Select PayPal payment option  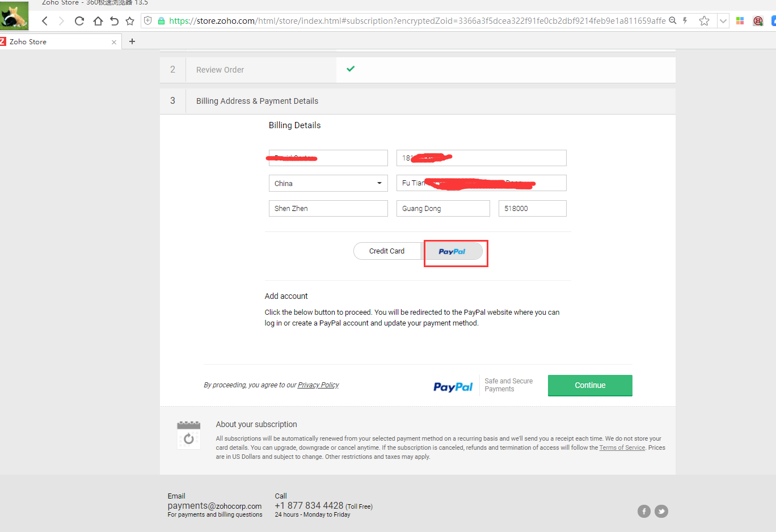coord(452,251)
